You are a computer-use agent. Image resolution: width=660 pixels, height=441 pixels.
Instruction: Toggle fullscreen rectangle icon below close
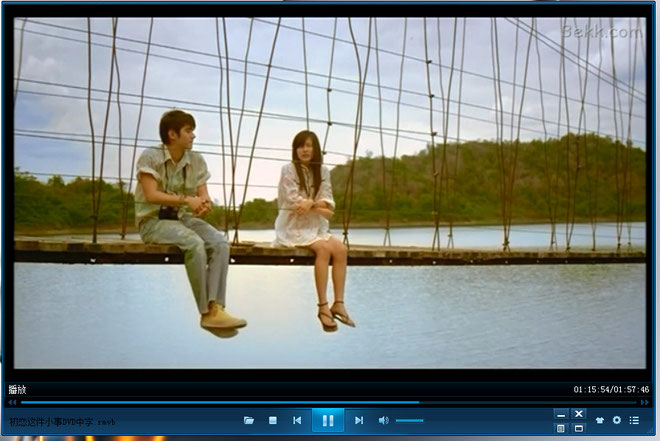pyautogui.click(x=579, y=428)
